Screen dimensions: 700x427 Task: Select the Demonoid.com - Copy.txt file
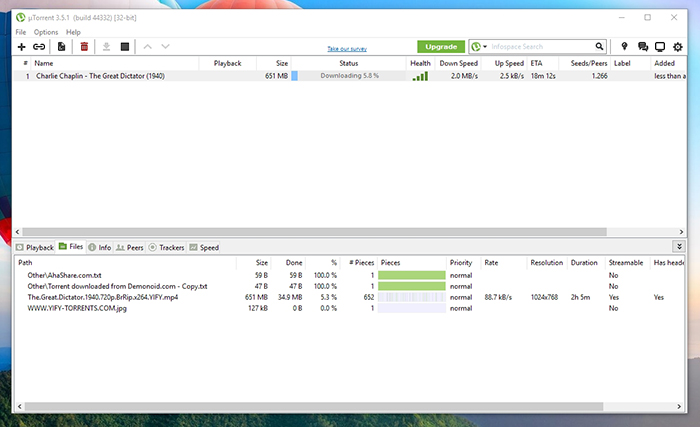click(x=117, y=286)
